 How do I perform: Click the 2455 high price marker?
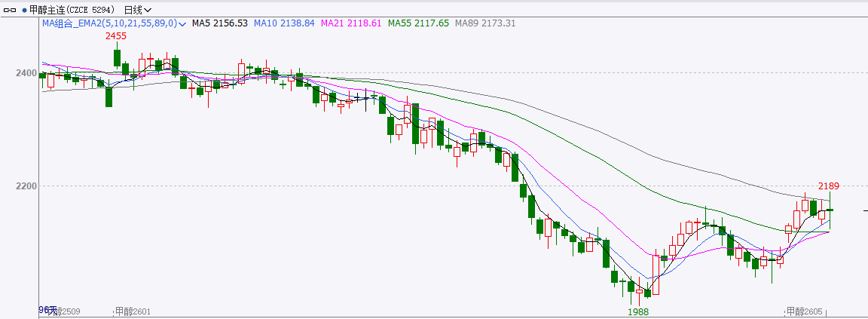(x=115, y=36)
